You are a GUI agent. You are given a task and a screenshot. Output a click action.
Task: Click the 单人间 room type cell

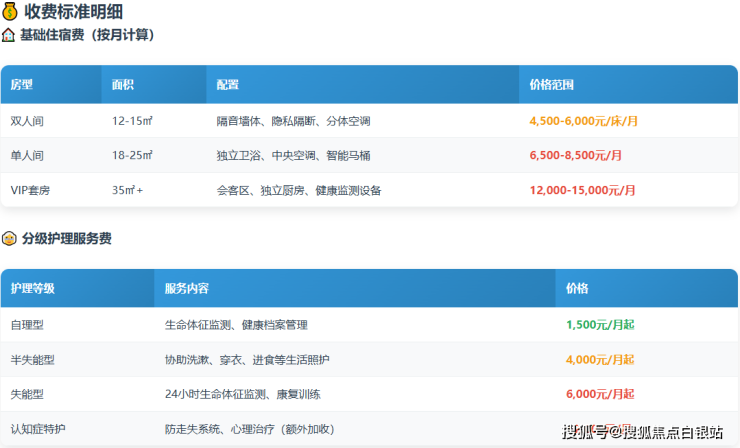click(27, 155)
